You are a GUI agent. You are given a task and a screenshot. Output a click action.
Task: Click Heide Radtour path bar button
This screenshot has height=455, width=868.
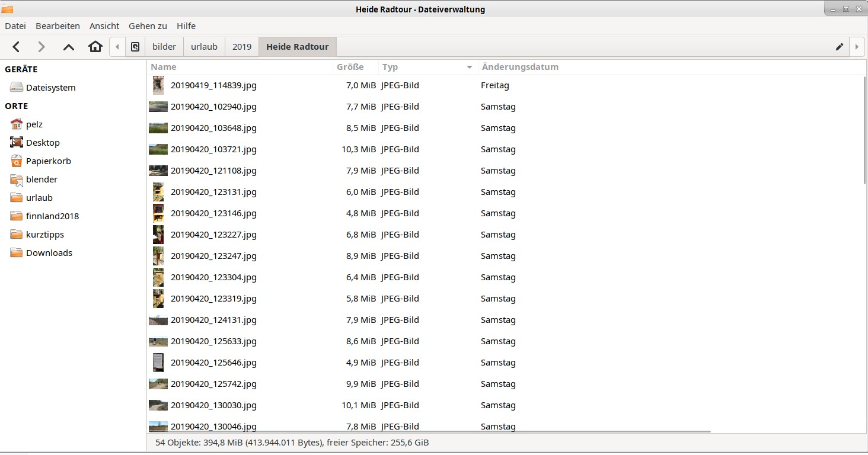[x=298, y=47]
